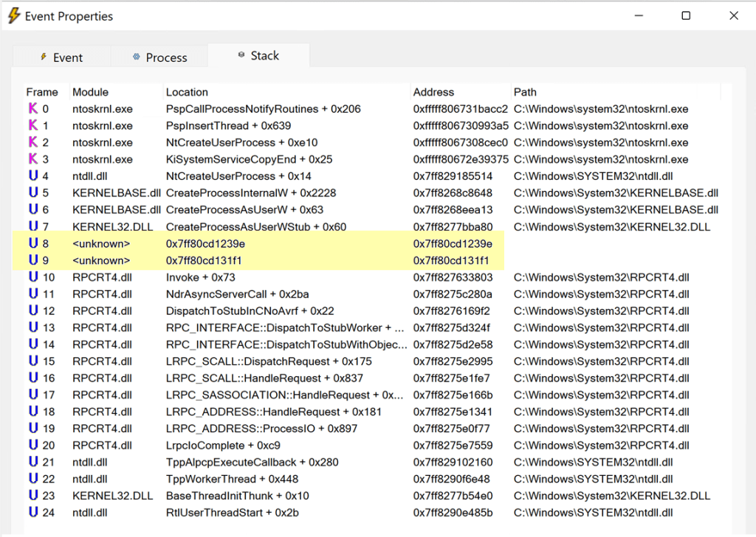Click the K icon next to frame 3

(x=32, y=159)
